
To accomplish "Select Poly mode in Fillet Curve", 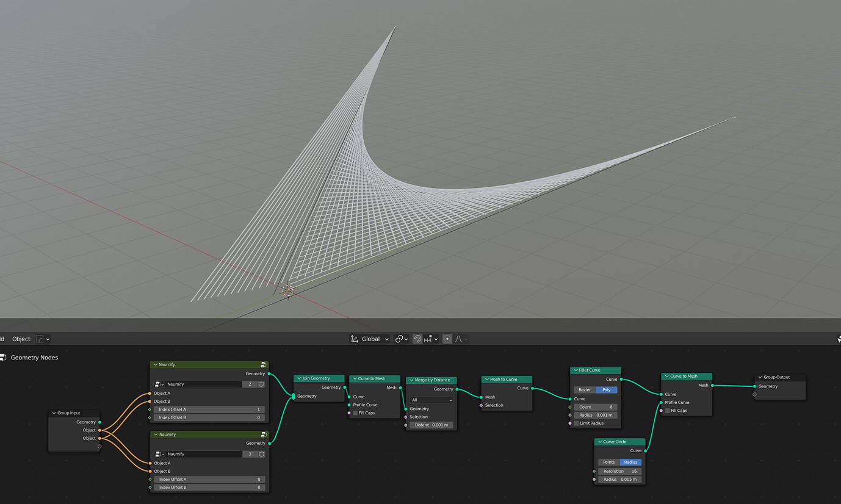I will 607,390.
